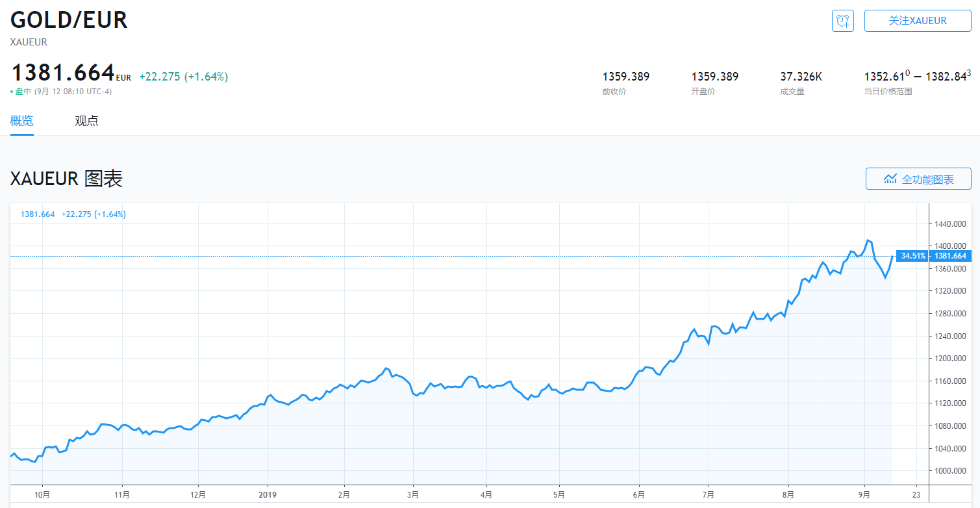Click the current price 1381.664 headline
This screenshot has width=980, height=508.
pos(63,73)
